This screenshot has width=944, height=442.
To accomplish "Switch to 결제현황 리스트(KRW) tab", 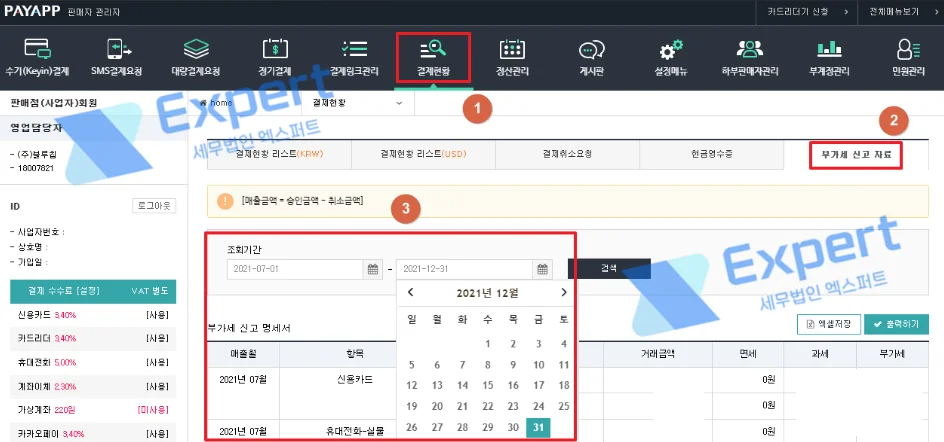I will click(279, 154).
